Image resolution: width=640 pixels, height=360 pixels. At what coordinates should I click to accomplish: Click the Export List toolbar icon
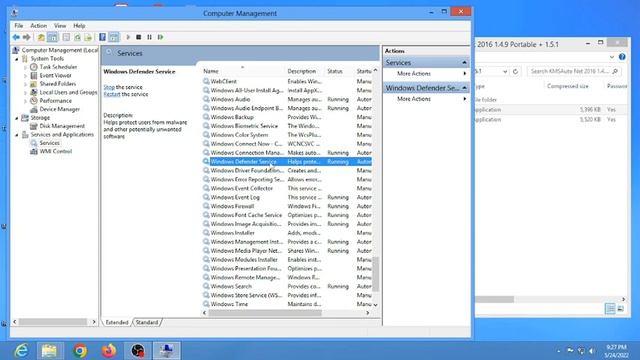88,37
